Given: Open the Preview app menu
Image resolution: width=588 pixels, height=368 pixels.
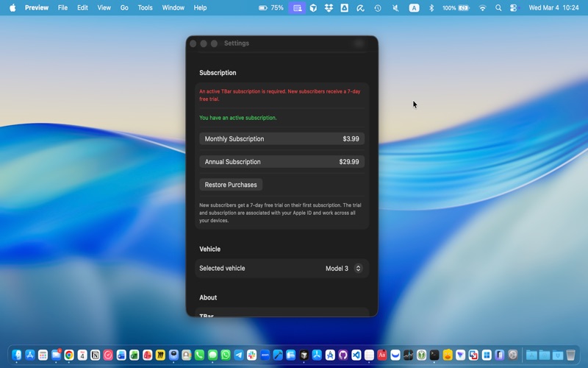Looking at the screenshot, I should 37,7.
